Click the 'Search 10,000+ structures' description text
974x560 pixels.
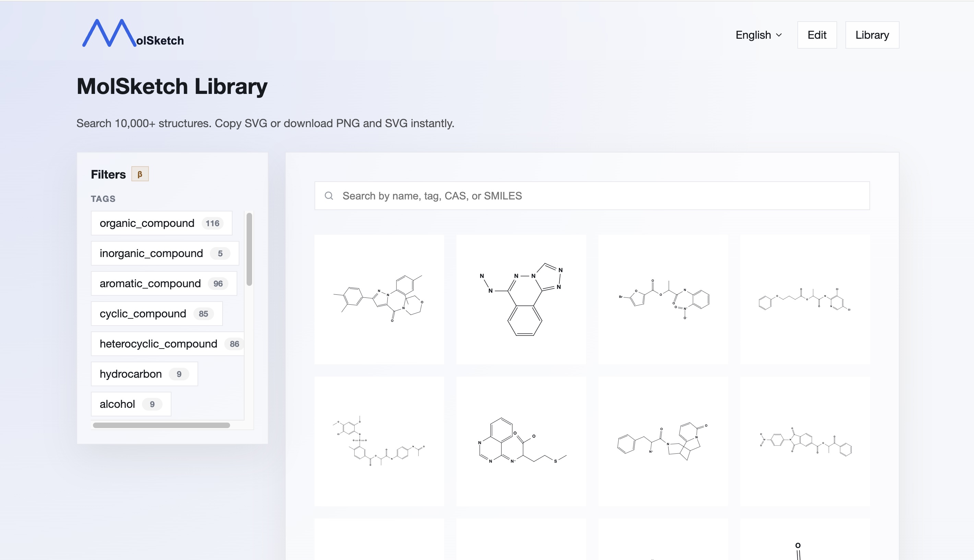(x=265, y=123)
